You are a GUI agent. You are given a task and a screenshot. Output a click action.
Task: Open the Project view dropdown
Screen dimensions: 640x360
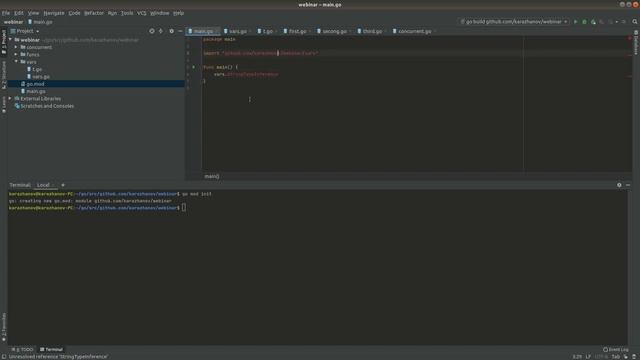[25, 31]
